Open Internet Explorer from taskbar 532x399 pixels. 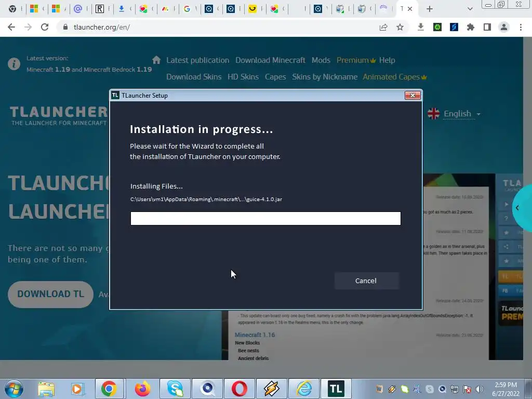(304, 389)
